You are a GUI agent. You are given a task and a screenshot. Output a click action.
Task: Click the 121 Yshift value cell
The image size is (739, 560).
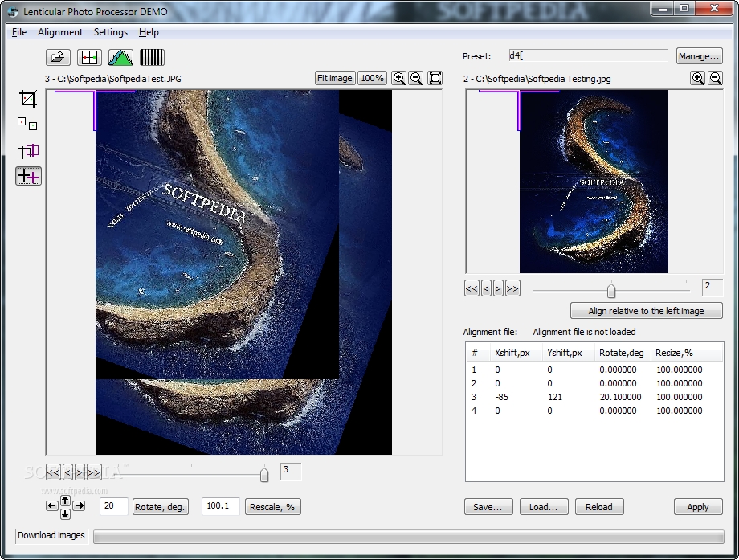(555, 397)
